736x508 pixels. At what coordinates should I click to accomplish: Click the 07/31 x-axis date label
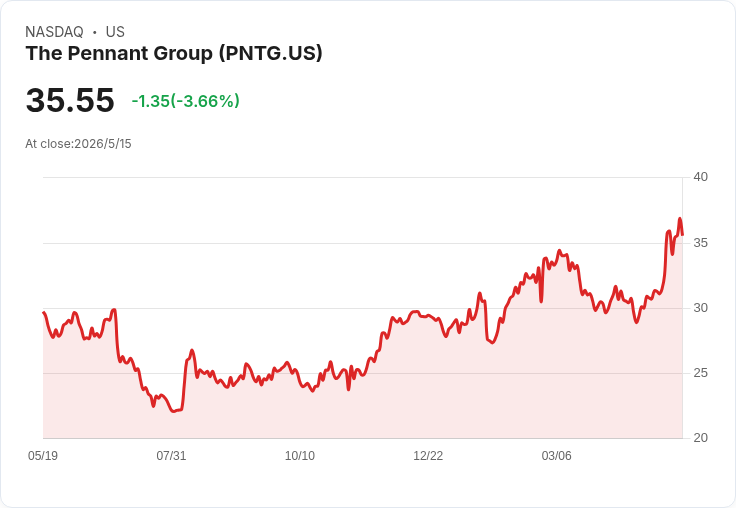[x=171, y=455]
